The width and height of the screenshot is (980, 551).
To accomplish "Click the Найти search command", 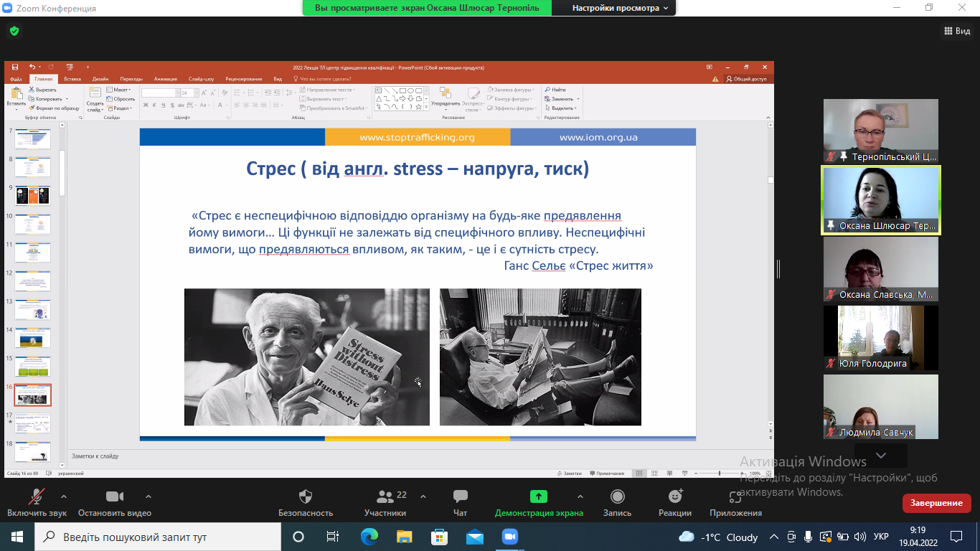I will coord(555,90).
